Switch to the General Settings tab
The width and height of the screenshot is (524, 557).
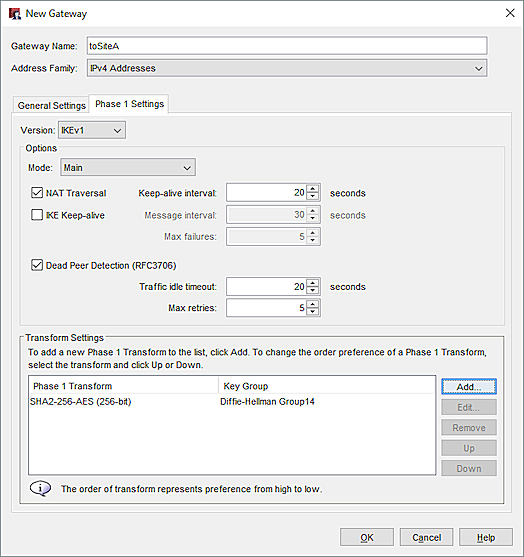tap(52, 106)
